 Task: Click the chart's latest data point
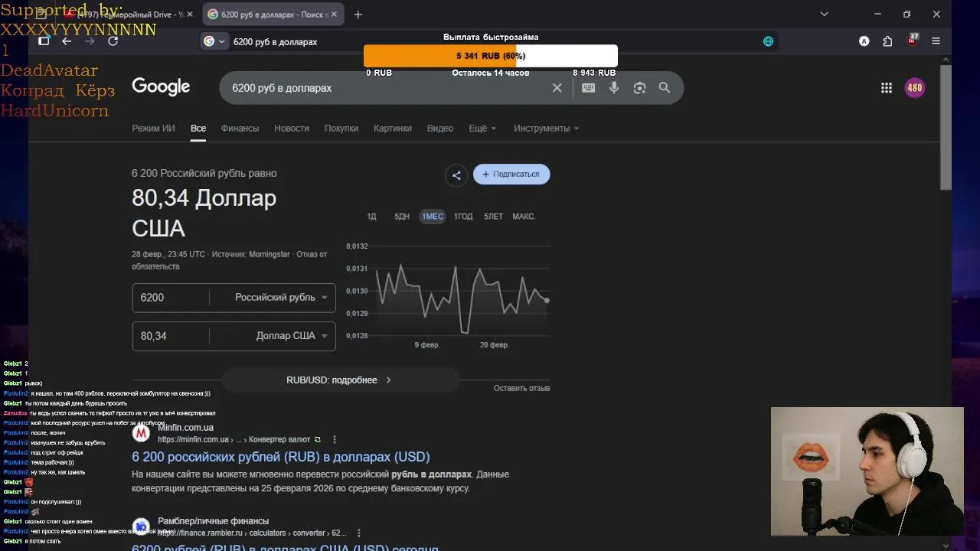coord(547,300)
